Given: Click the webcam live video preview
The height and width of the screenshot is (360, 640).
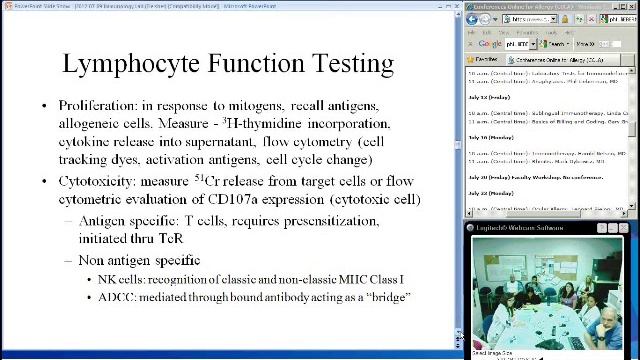Looking at the screenshot, I should tap(547, 293).
